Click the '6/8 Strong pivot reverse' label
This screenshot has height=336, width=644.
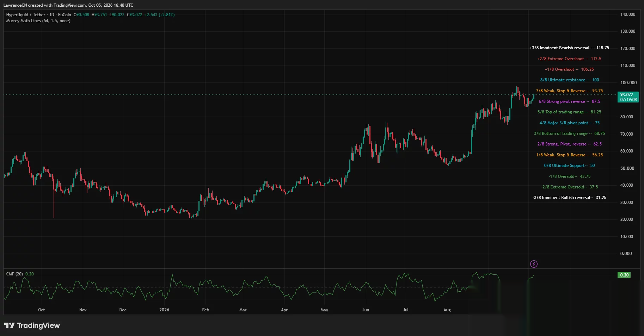(569, 101)
